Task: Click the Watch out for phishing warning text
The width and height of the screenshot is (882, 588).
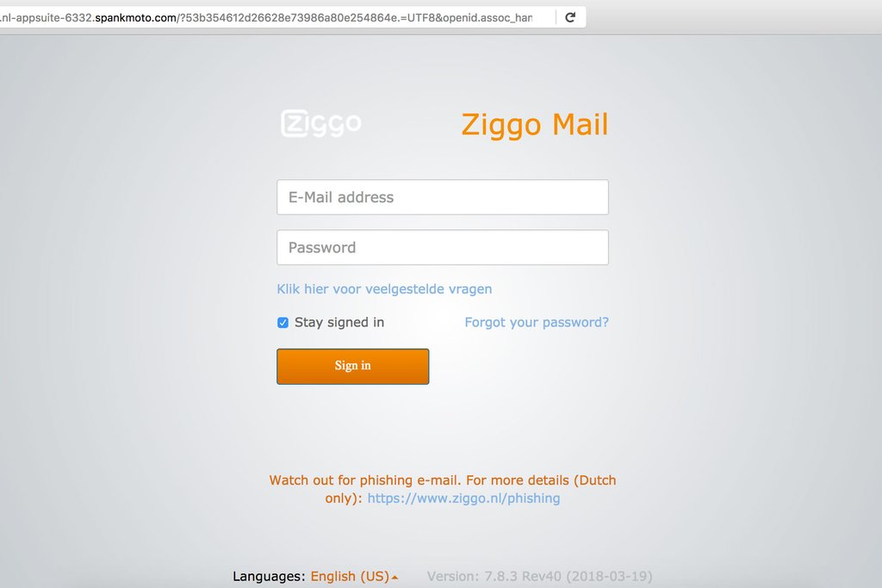Action: [x=443, y=489]
